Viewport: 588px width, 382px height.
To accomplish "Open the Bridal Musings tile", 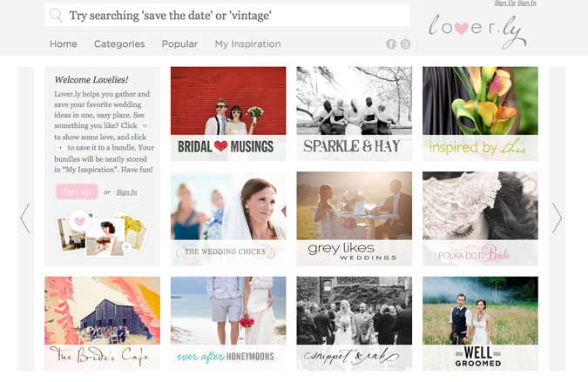I will (x=228, y=114).
